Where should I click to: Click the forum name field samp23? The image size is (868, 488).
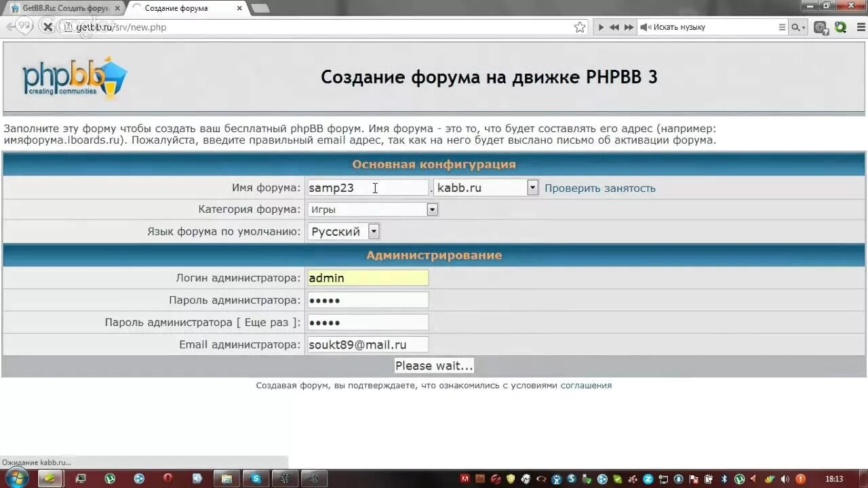(x=368, y=188)
